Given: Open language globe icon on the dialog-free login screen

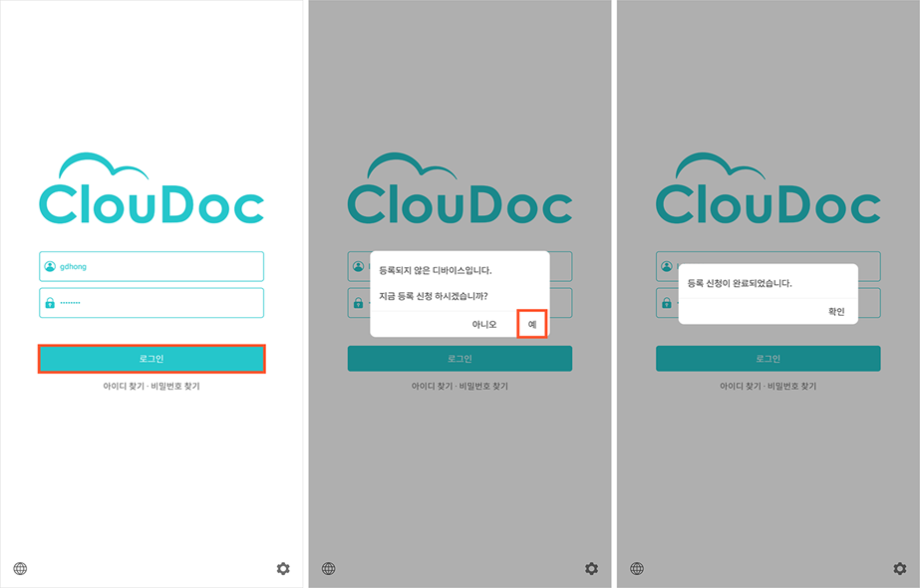Looking at the screenshot, I should pyautogui.click(x=20, y=569).
